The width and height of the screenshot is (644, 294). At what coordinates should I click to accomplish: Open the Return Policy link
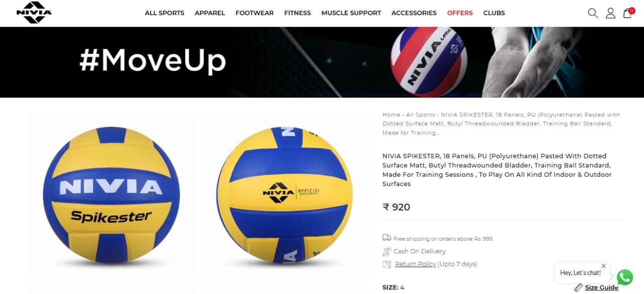[x=416, y=264]
